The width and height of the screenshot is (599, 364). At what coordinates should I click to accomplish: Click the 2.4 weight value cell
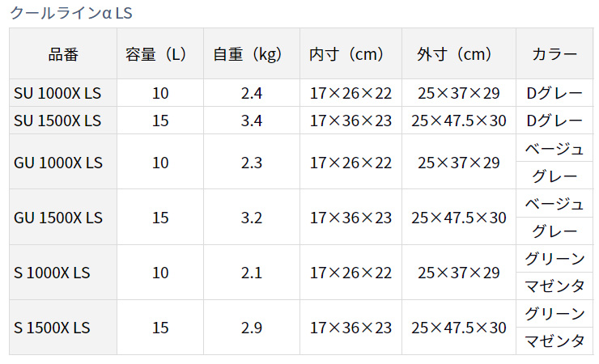tap(252, 93)
